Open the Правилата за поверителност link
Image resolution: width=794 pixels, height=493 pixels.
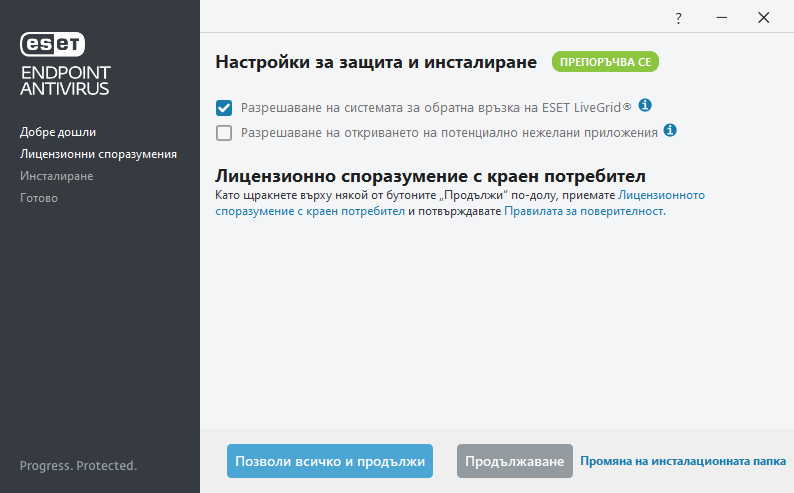click(583, 212)
